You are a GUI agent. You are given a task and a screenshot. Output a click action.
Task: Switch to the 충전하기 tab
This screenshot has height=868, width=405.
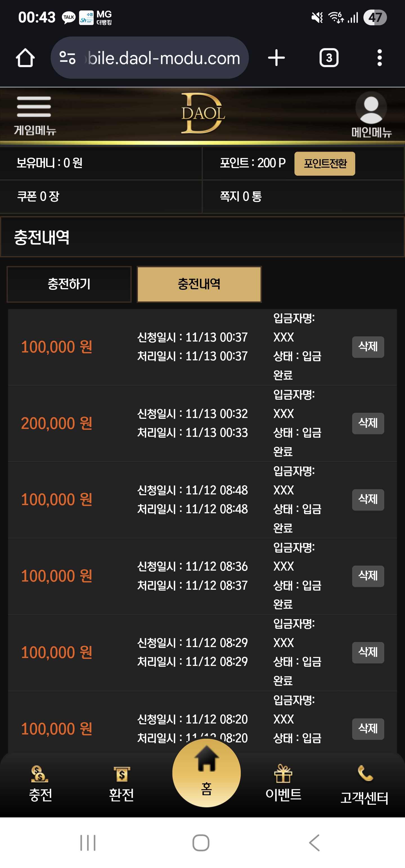69,284
